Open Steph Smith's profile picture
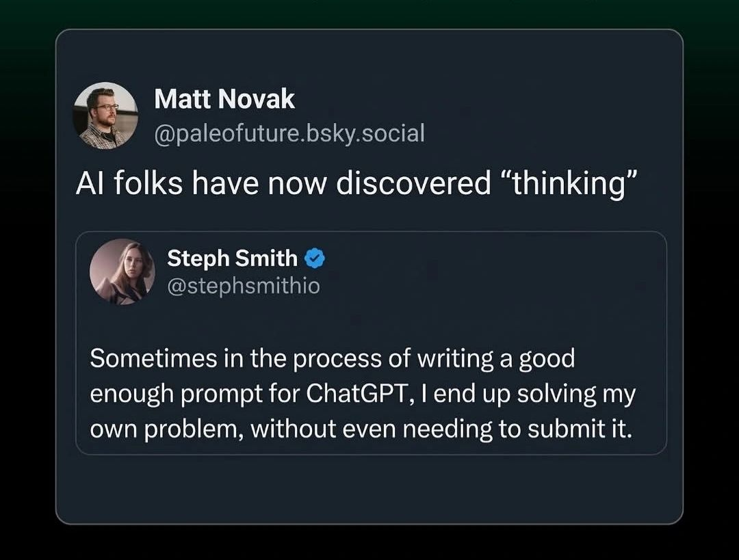This screenshot has height=560, width=739. [122, 271]
